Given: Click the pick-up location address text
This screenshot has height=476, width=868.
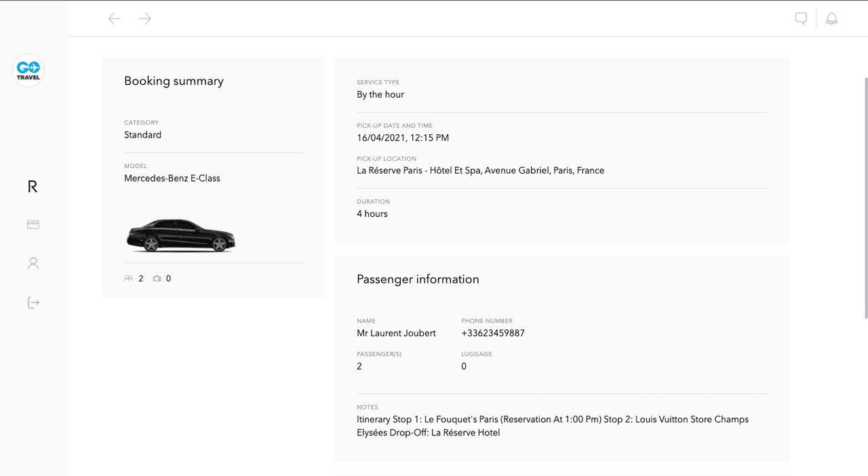Looking at the screenshot, I should point(480,170).
